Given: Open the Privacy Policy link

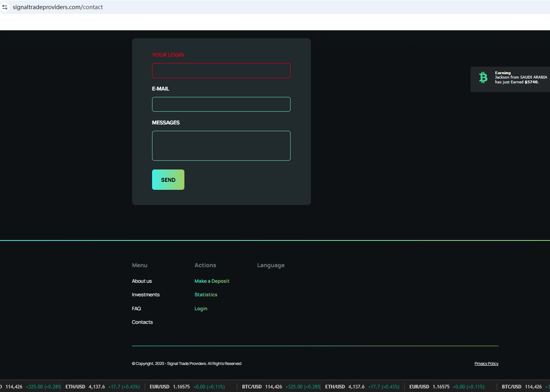Looking at the screenshot, I should 486,364.
